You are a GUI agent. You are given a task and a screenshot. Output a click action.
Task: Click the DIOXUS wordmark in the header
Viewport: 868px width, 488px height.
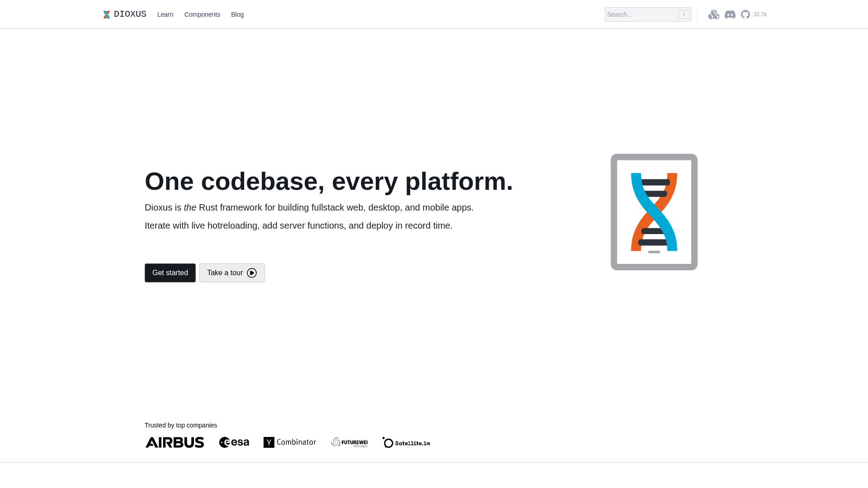click(130, 14)
